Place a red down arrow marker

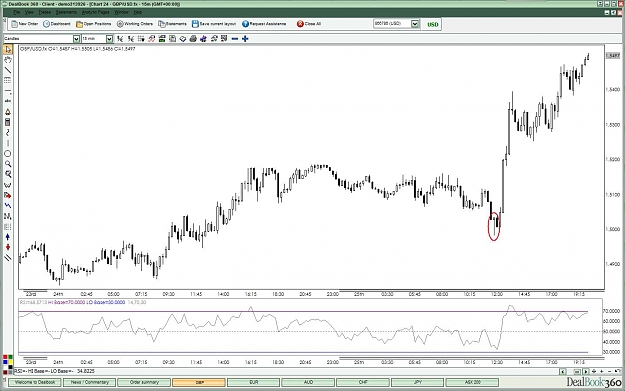[8, 247]
